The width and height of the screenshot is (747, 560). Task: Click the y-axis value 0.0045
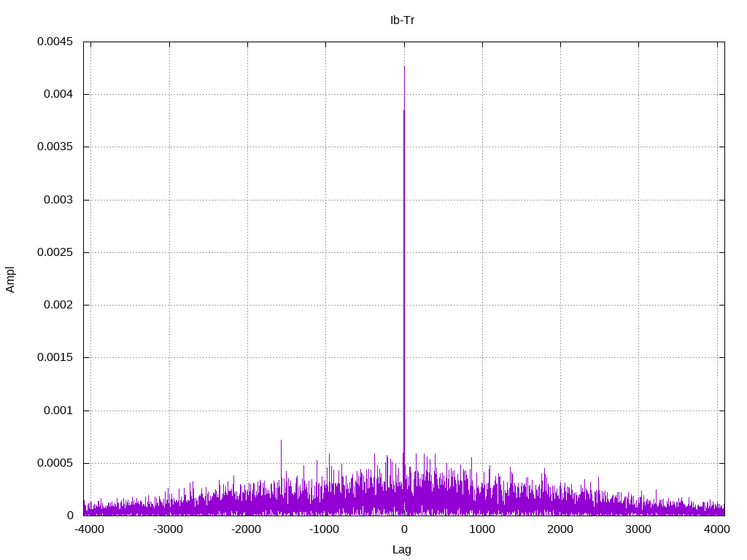(x=55, y=42)
